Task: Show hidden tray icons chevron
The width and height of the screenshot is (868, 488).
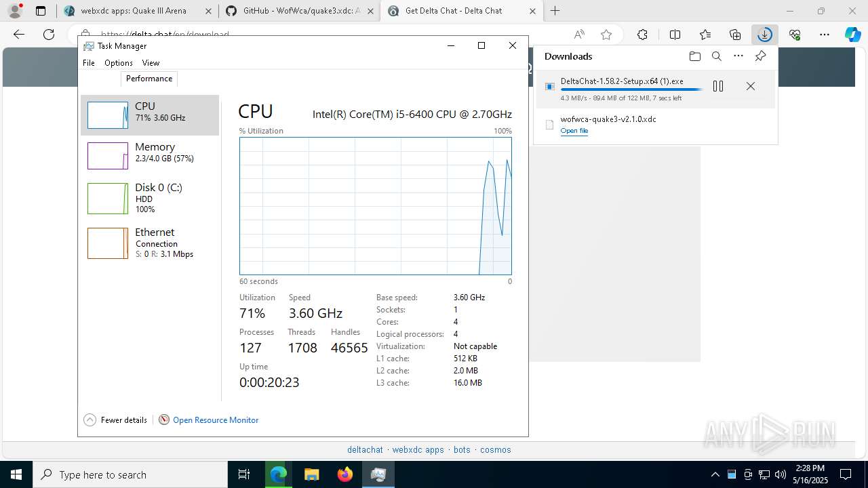Action: pos(715,474)
